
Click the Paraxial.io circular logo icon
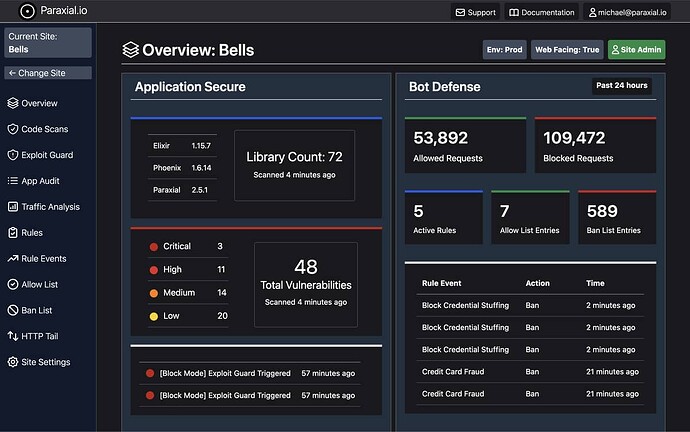click(x=27, y=11)
